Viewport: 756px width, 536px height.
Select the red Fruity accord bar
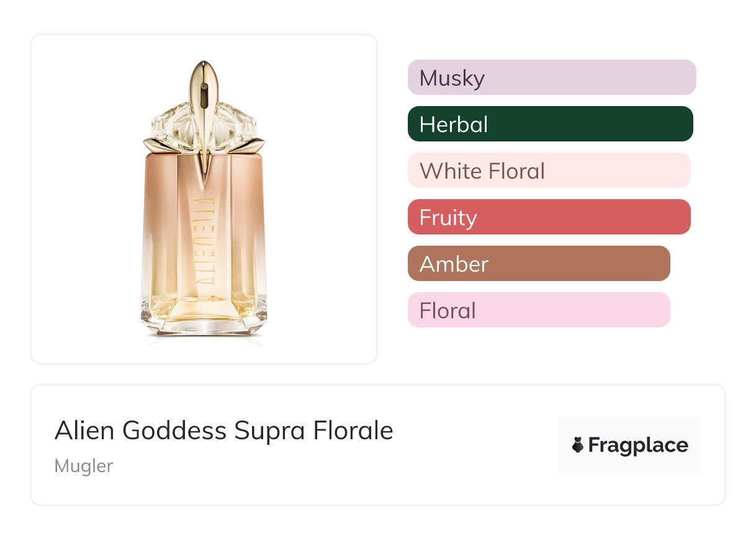pyautogui.click(x=549, y=217)
